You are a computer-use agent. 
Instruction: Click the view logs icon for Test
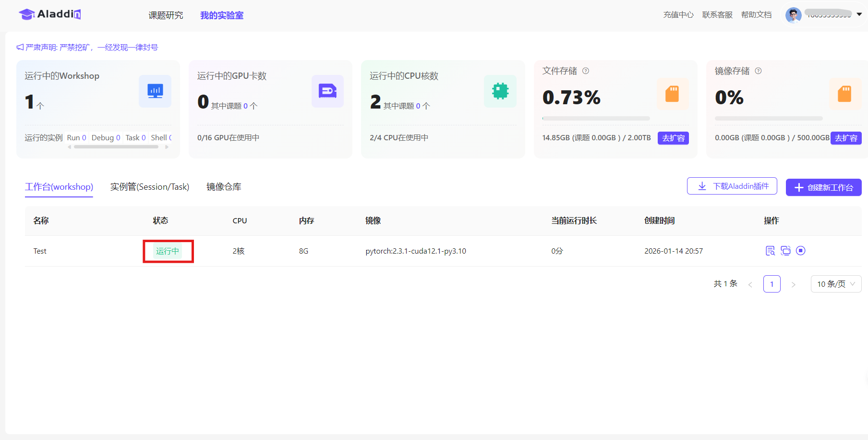[770, 251]
